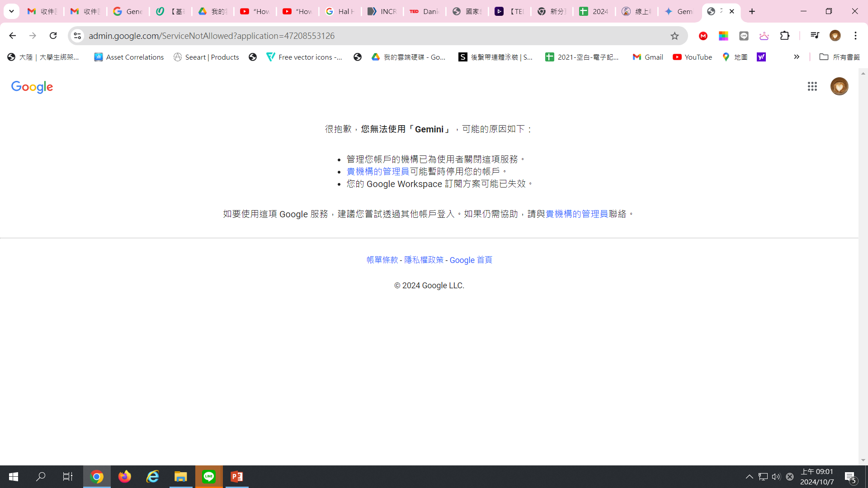868x488 pixels.
Task: Switch to the first Gmail 收件 tab
Action: point(42,11)
